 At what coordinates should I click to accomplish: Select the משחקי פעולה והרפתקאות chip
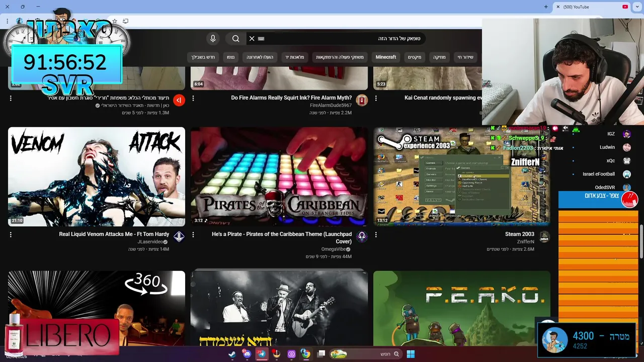[340, 57]
